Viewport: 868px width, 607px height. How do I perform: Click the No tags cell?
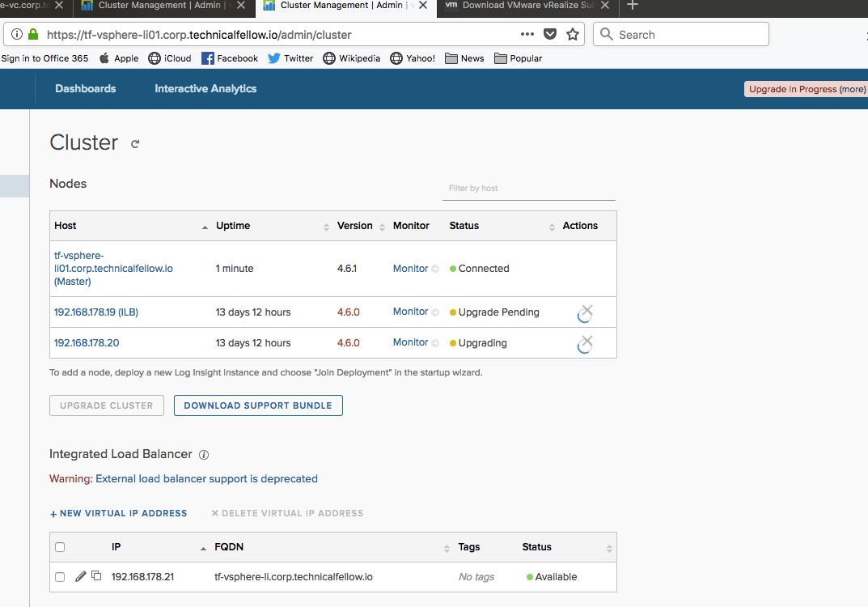pos(476,577)
